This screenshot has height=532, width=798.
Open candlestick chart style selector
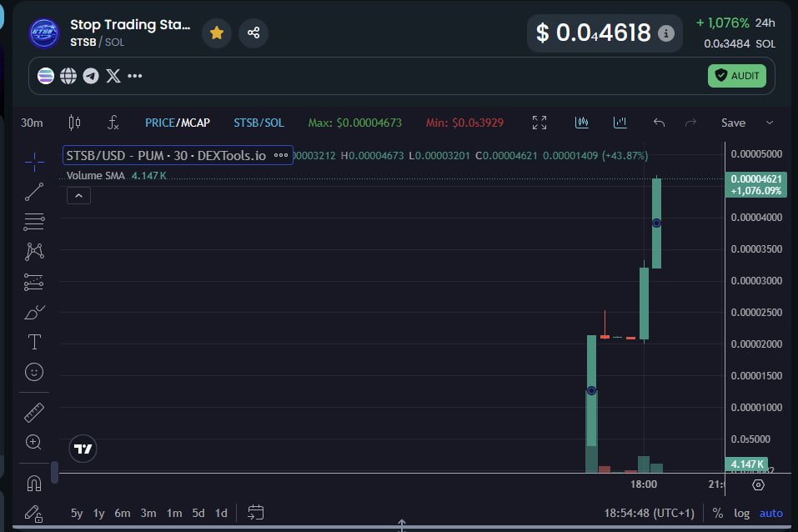coord(74,123)
